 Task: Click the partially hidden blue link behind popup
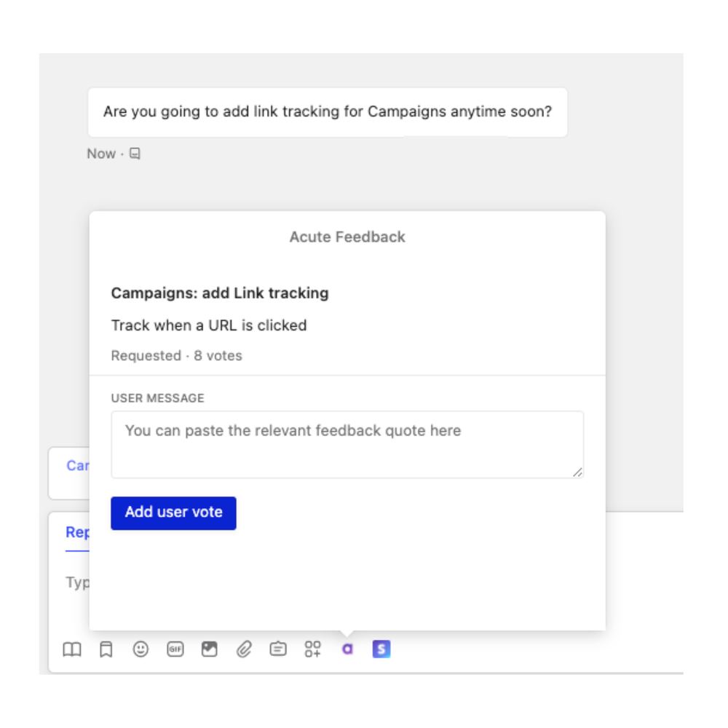[77, 465]
